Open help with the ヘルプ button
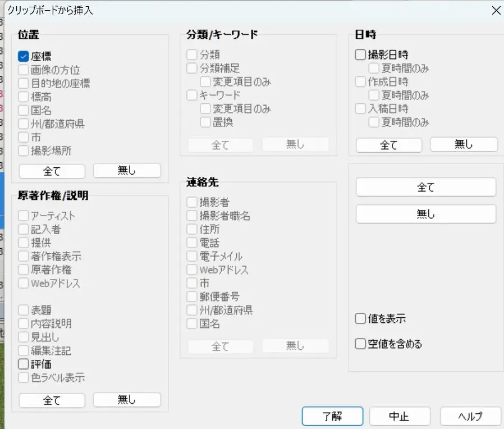The height and width of the screenshot is (429, 504). (x=470, y=417)
